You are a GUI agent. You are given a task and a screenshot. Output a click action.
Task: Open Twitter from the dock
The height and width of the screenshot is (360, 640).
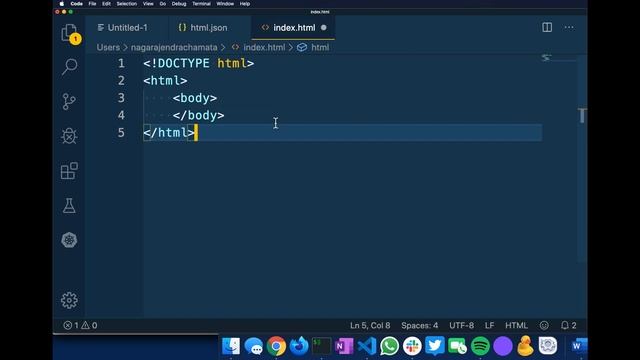435,346
